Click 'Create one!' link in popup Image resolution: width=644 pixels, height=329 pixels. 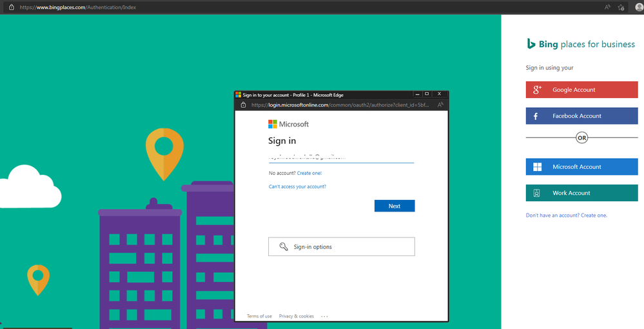[309, 173]
